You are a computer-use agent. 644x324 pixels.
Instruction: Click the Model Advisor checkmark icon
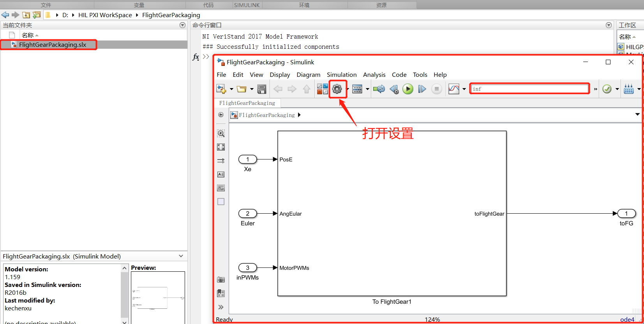pos(607,89)
